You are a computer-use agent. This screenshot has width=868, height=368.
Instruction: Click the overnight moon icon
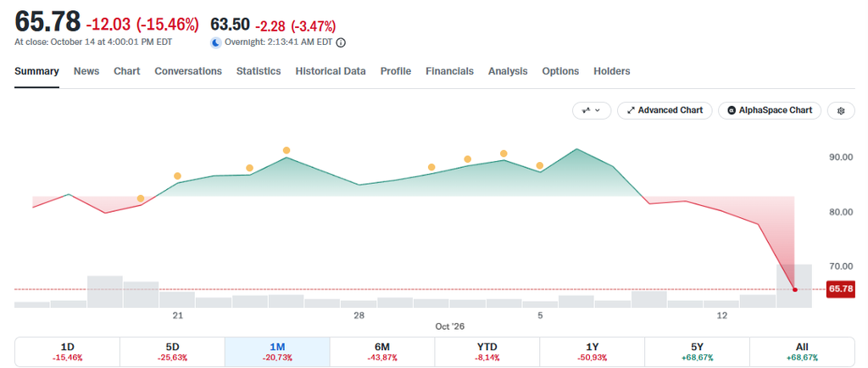pyautogui.click(x=216, y=42)
